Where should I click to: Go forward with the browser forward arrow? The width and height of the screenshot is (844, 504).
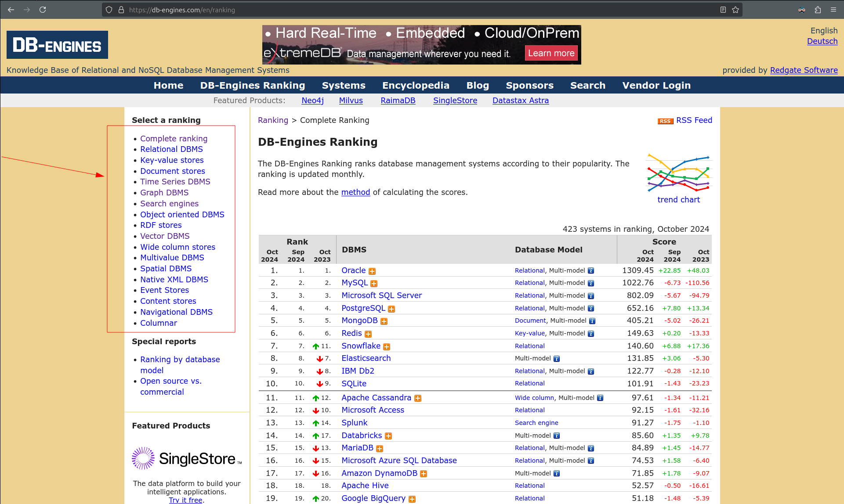click(x=27, y=10)
